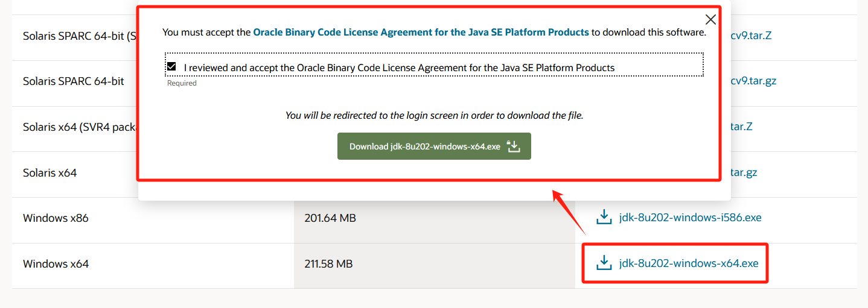868x308 pixels.
Task: Select the Windows x64 row label
Action: point(56,264)
